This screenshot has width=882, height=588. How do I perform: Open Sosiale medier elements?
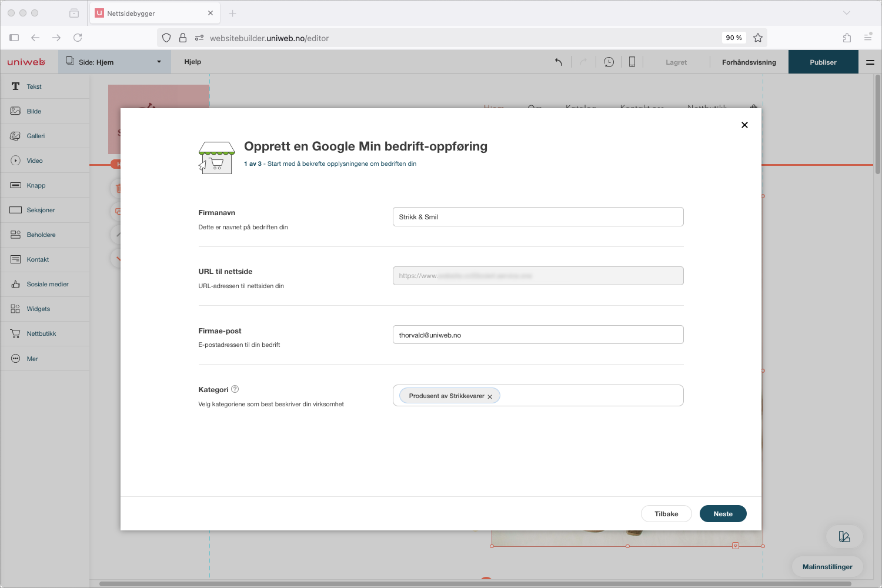45,284
